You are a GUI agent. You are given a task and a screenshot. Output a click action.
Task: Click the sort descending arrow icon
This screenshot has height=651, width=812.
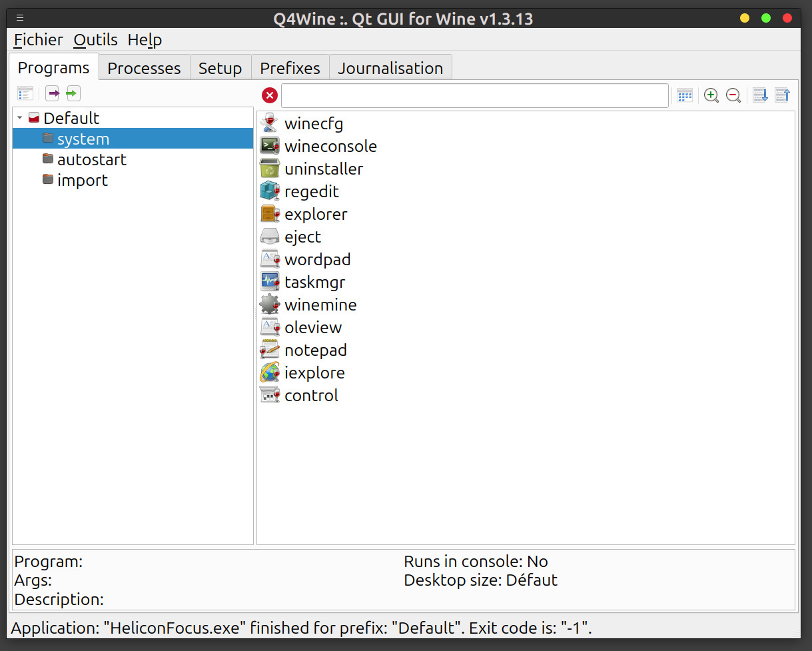click(760, 95)
